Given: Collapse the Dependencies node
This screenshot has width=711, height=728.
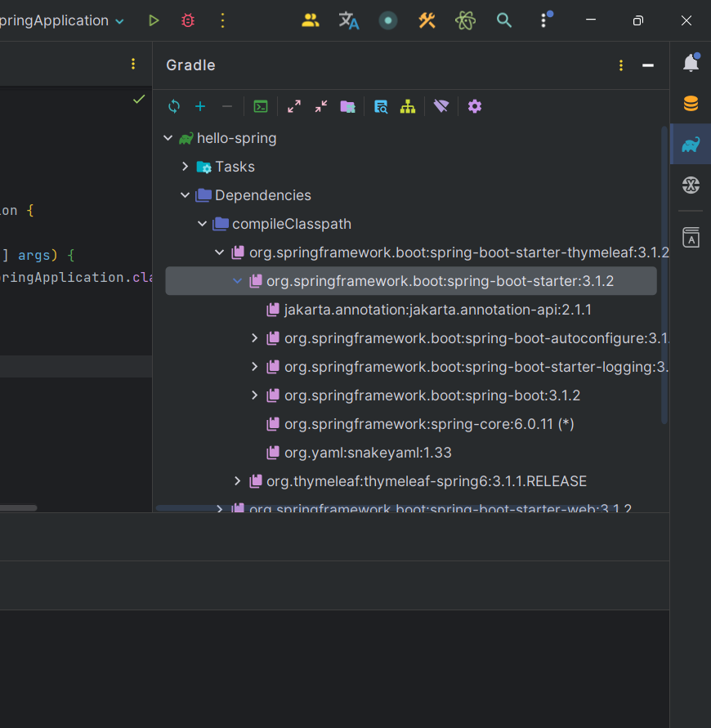Looking at the screenshot, I should (186, 195).
